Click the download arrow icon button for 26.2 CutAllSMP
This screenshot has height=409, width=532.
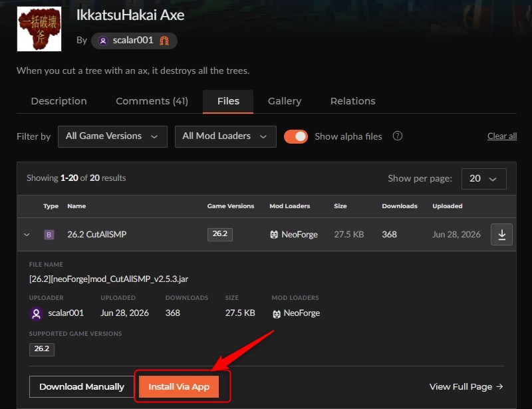click(501, 234)
